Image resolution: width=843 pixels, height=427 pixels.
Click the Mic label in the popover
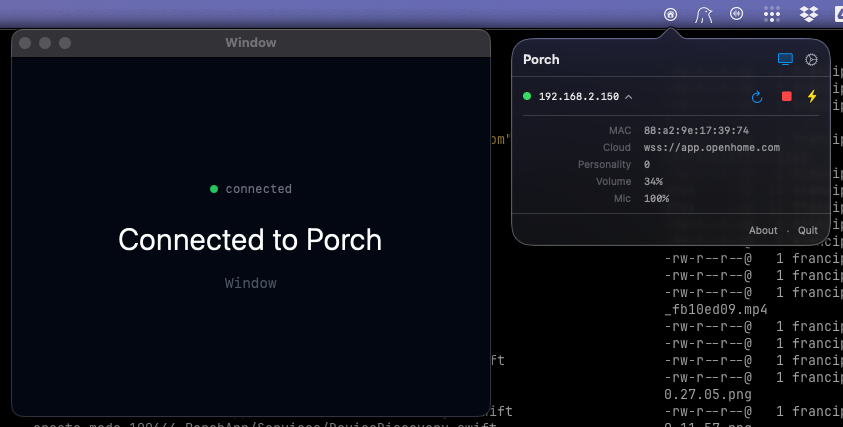pos(623,198)
